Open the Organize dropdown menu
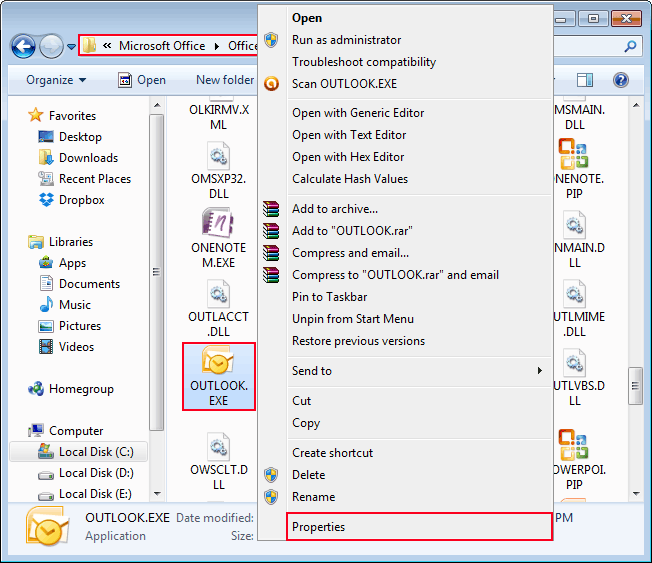This screenshot has width=652, height=563. 56,80
